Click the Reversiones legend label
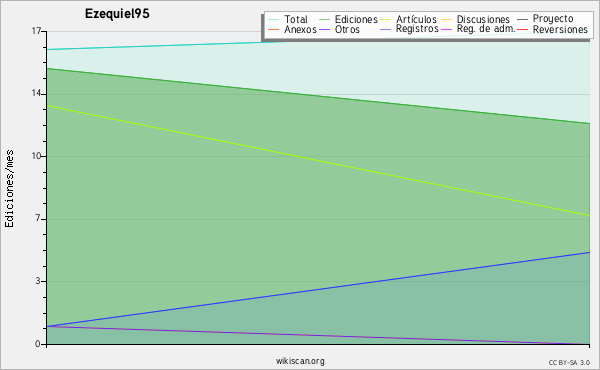The height and width of the screenshot is (370, 600). [560, 29]
